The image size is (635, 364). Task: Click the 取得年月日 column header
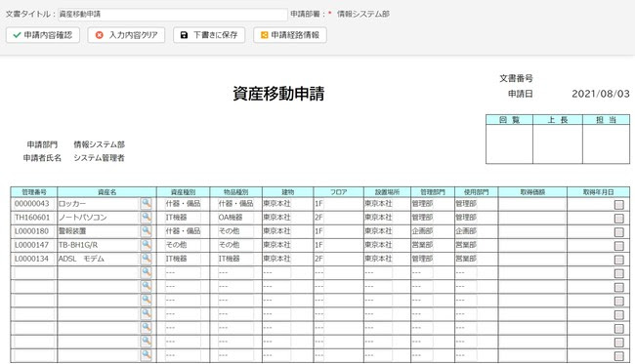598,192
